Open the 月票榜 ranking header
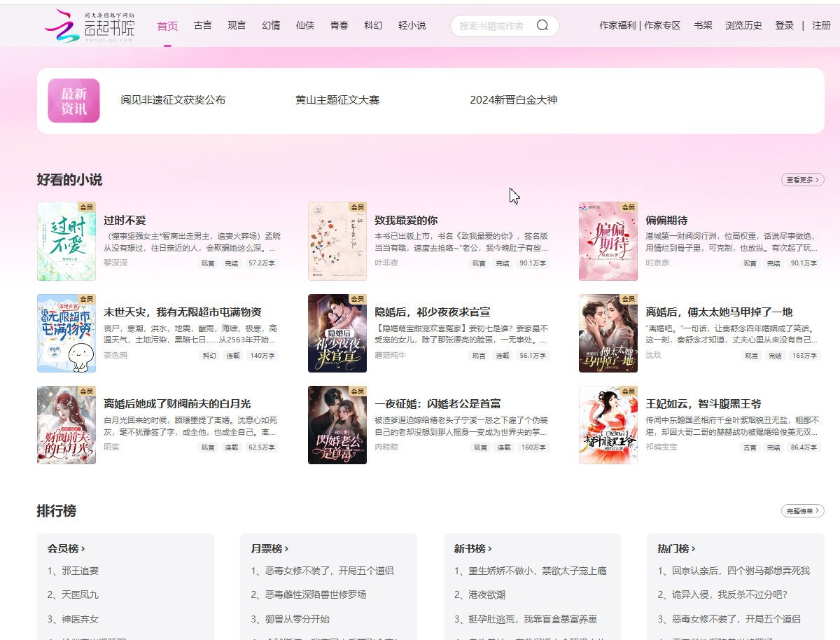Viewport: 840px width, 640px height. pos(269,549)
